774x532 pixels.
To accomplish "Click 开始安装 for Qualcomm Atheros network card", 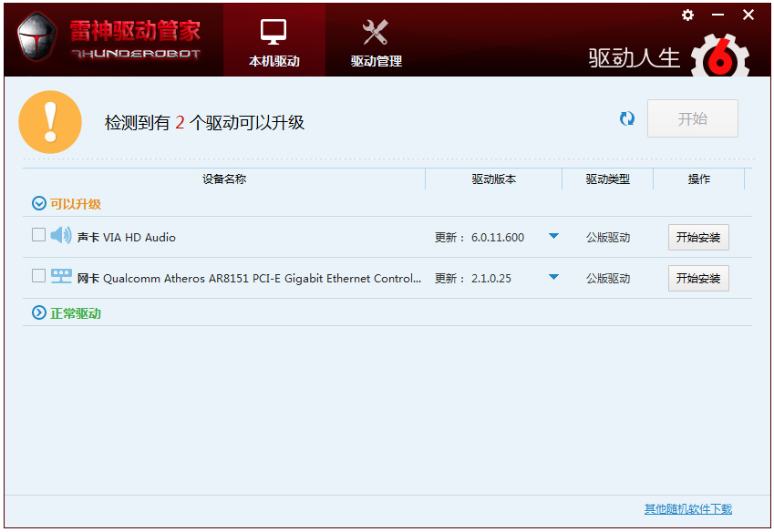I will (698, 279).
